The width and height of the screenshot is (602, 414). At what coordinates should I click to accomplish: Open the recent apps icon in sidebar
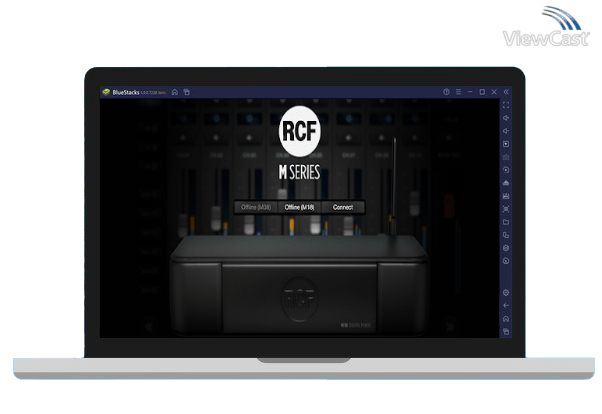point(506,331)
